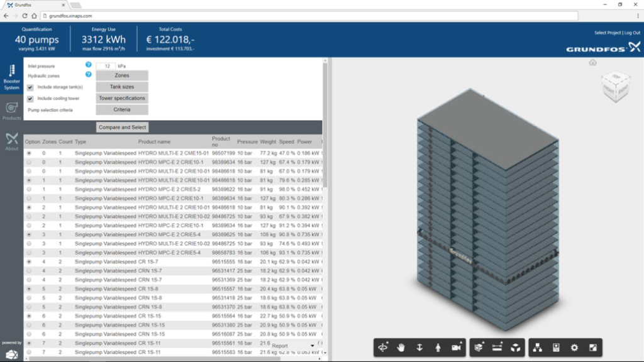Click the CR 1S-15 product name cell
This screenshot has width=644, height=362.
point(150,315)
